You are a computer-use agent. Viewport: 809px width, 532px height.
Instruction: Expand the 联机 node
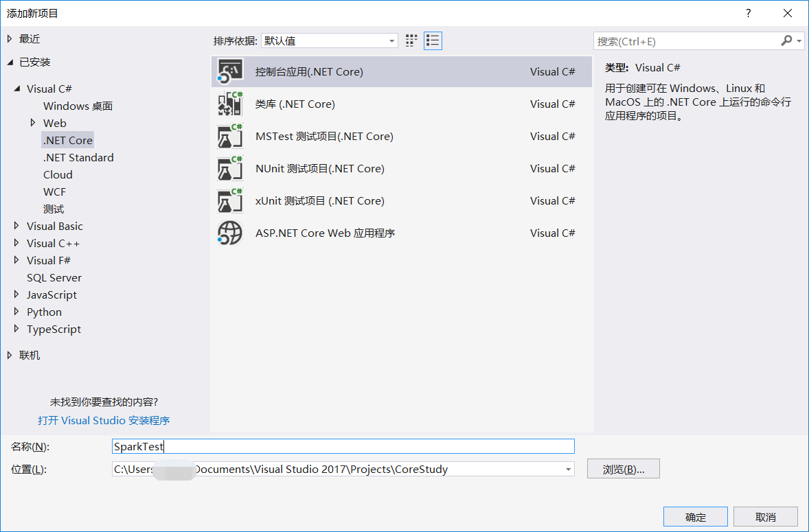click(x=10, y=355)
